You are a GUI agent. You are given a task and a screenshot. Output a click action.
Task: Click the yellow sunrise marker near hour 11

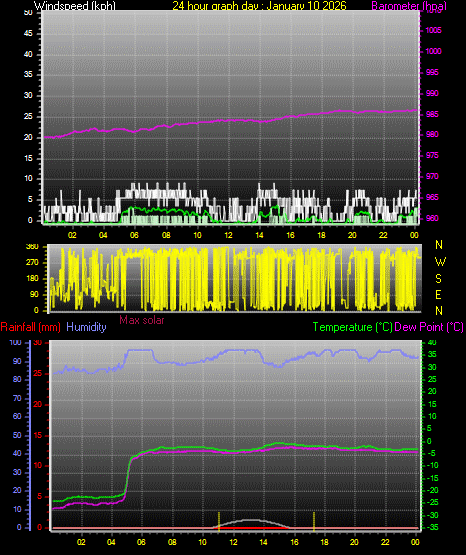219,521
